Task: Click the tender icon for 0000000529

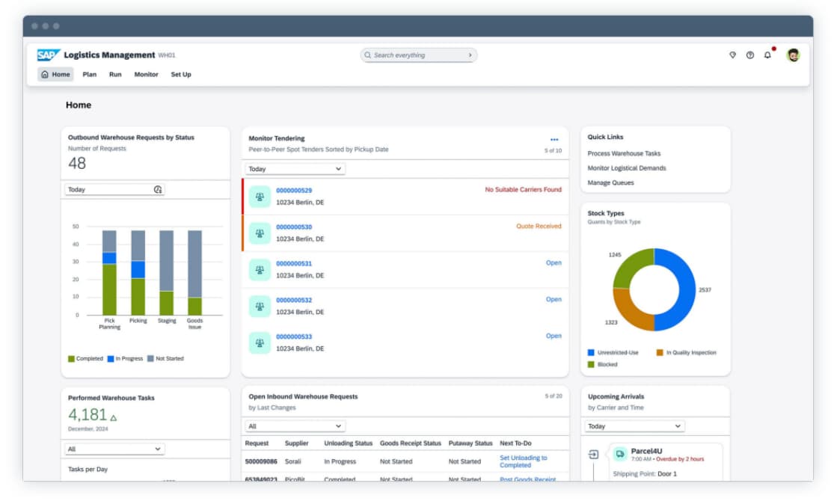Action: click(x=260, y=197)
